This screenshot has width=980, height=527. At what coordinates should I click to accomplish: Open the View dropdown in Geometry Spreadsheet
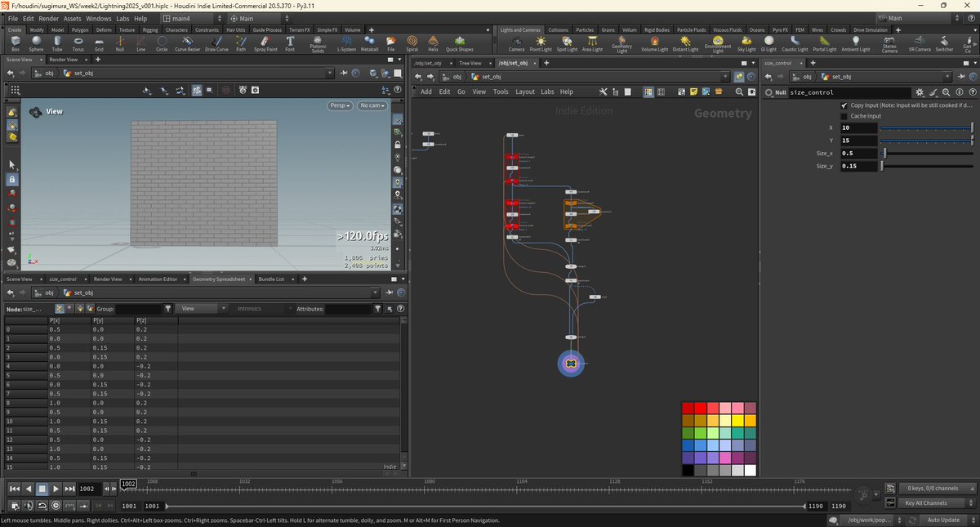(x=203, y=309)
